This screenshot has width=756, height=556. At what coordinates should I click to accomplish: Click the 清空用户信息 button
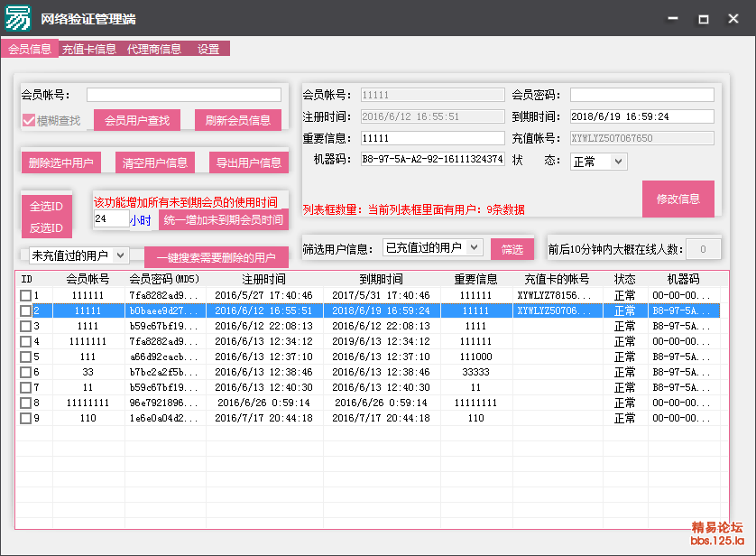coord(155,162)
